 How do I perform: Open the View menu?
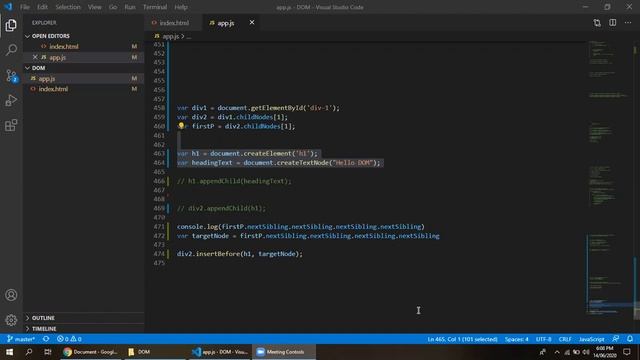coord(95,7)
